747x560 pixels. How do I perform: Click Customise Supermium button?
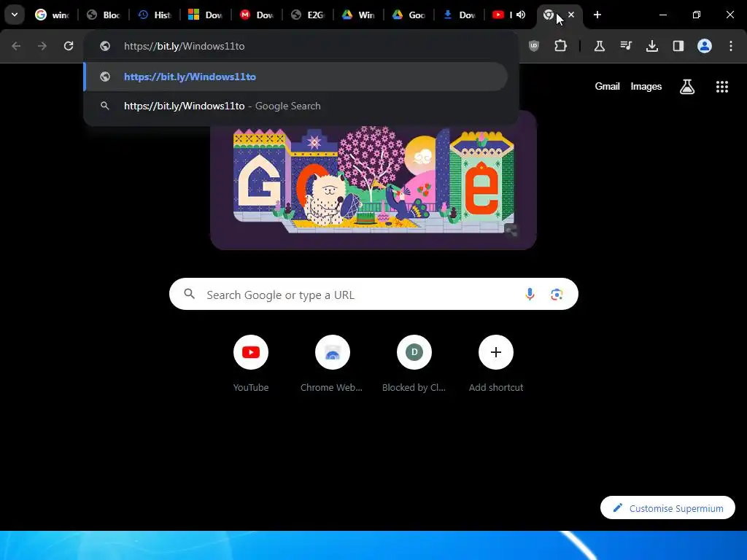click(667, 507)
